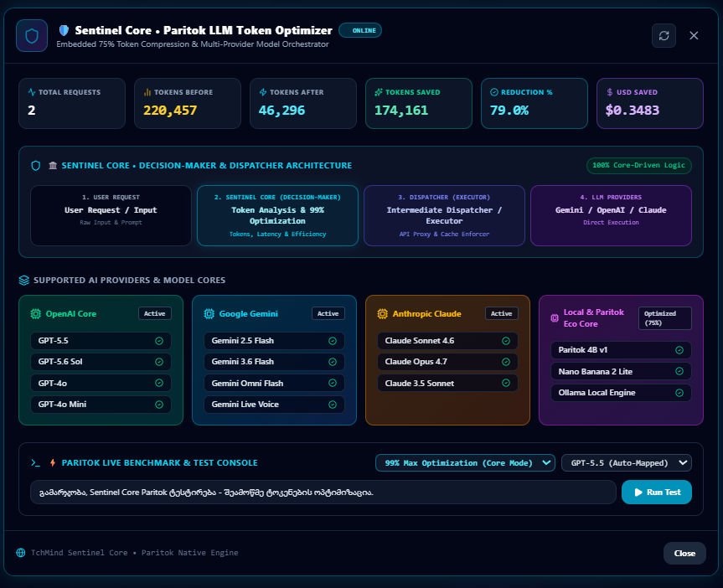Click the terminal prompt icon in the benchmark console
Image resolution: width=723 pixels, height=588 pixels.
[35, 463]
